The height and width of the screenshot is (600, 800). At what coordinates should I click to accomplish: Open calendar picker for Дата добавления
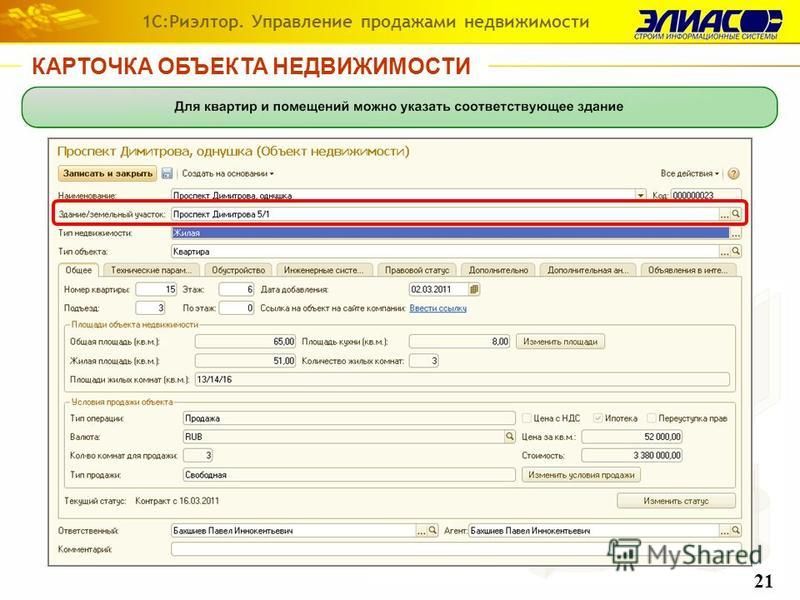474,290
